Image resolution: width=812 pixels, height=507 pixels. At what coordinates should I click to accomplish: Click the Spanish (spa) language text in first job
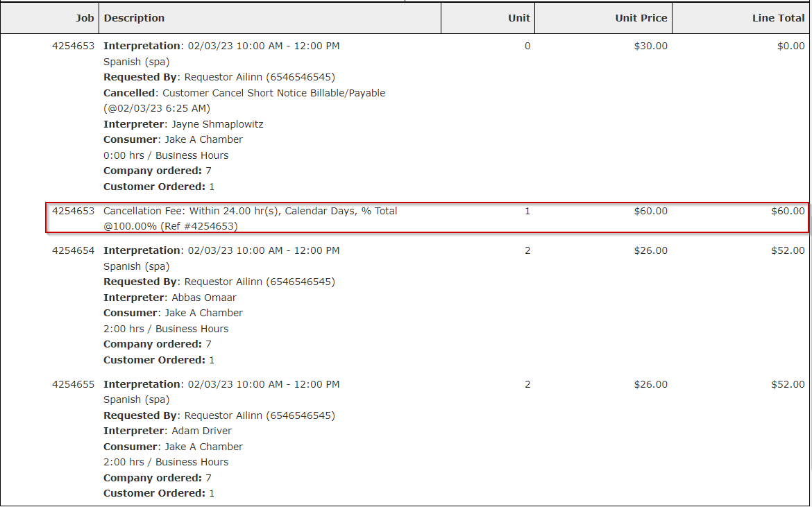click(x=137, y=61)
